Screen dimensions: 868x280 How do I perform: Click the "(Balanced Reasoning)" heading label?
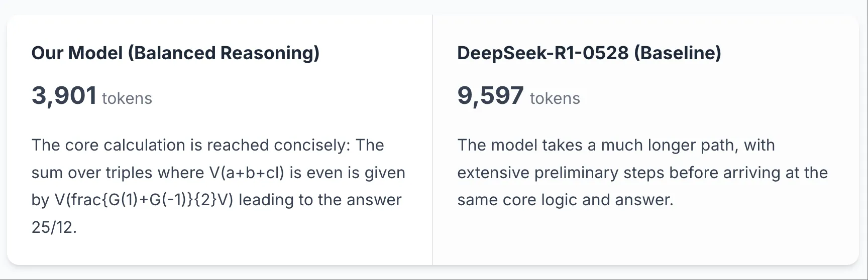(x=224, y=53)
